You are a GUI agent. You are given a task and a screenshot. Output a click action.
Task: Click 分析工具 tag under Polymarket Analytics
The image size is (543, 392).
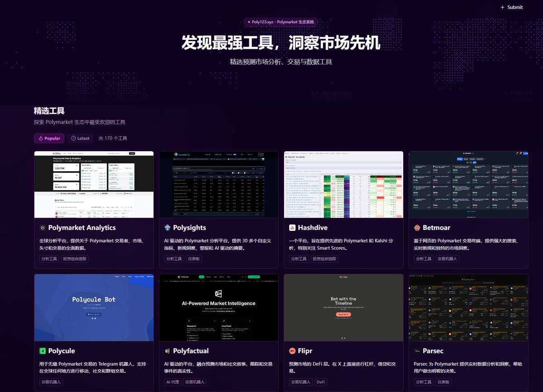49,259
